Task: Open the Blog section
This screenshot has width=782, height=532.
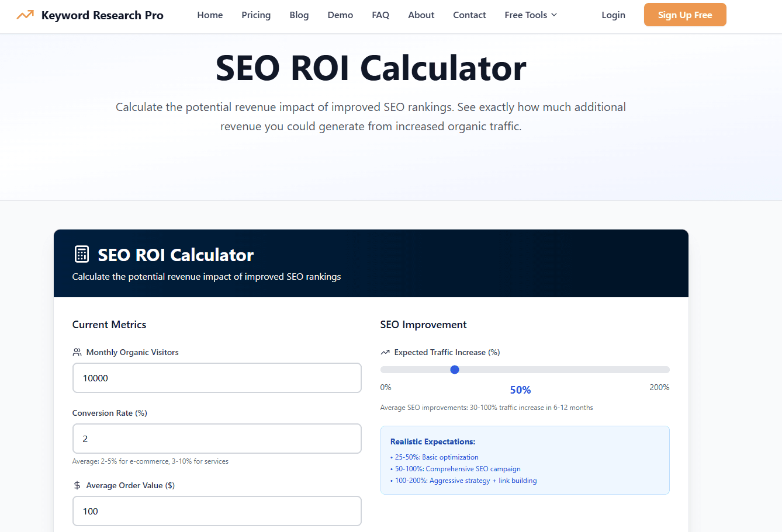Action: click(x=299, y=15)
